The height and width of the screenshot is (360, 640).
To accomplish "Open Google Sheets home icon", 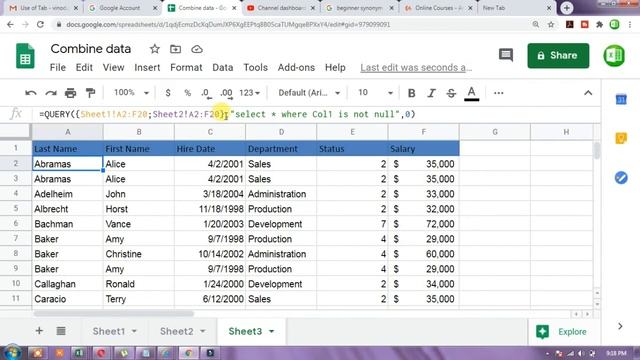I will coord(25,56).
